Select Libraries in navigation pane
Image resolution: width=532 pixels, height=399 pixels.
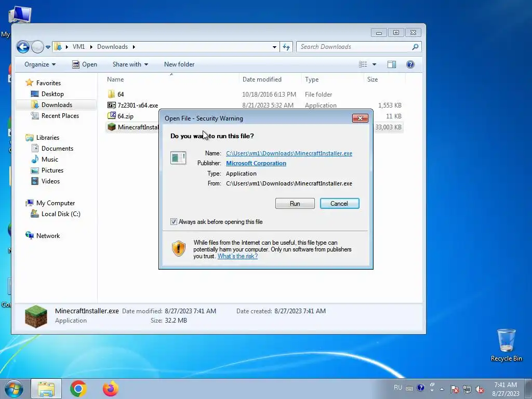[x=47, y=137]
